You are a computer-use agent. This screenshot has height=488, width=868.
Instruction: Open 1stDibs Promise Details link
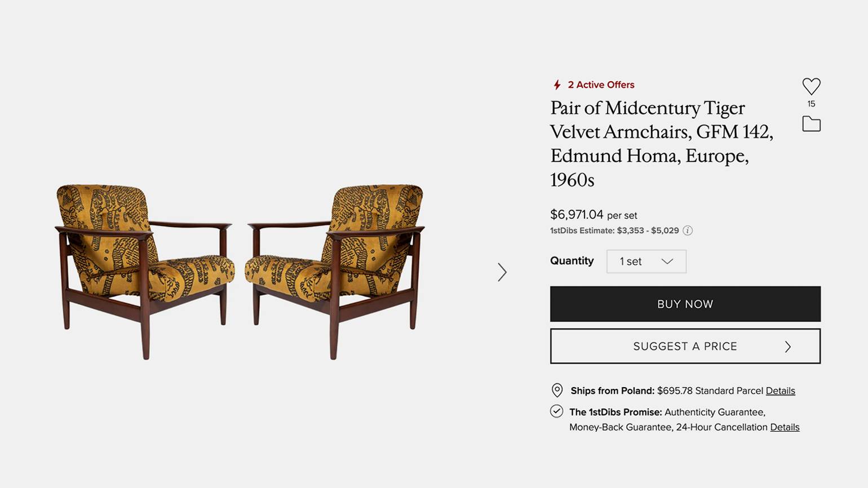pos(785,427)
